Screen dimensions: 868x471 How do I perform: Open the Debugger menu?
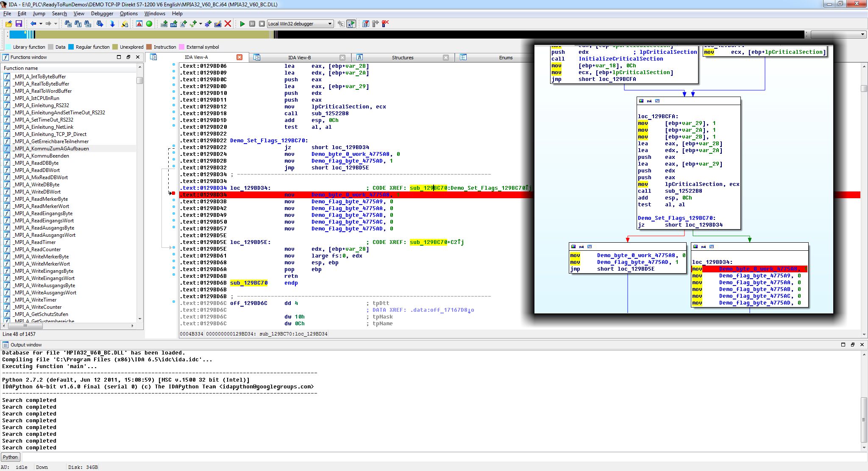coord(102,14)
